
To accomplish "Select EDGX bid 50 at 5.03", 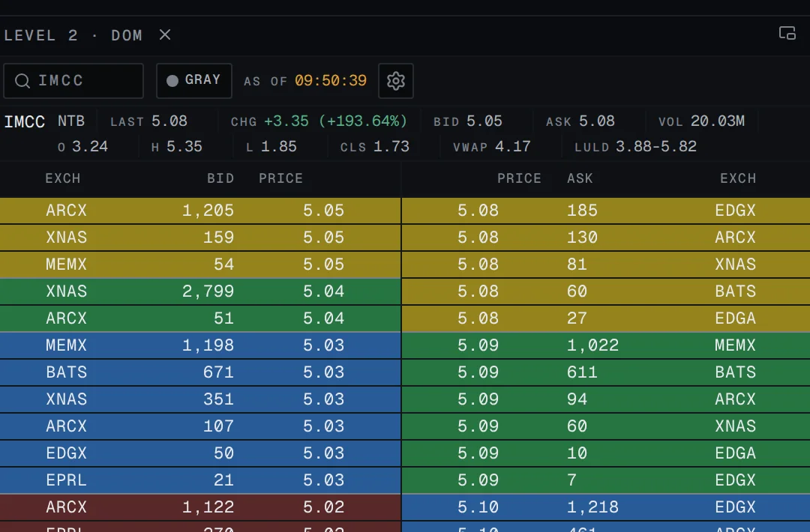I will tap(200, 453).
